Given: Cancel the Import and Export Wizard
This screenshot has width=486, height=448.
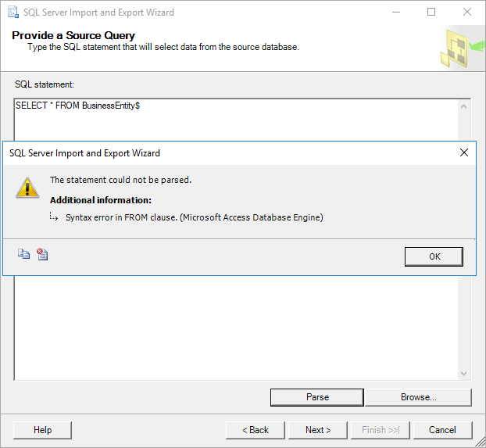Looking at the screenshot, I should tap(442, 430).
